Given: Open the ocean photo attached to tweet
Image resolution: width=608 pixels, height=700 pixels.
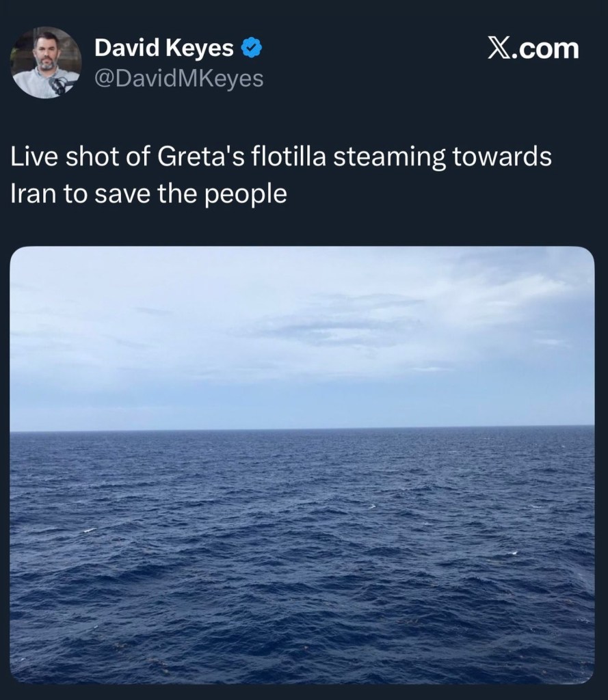Looking at the screenshot, I should pos(302,465).
